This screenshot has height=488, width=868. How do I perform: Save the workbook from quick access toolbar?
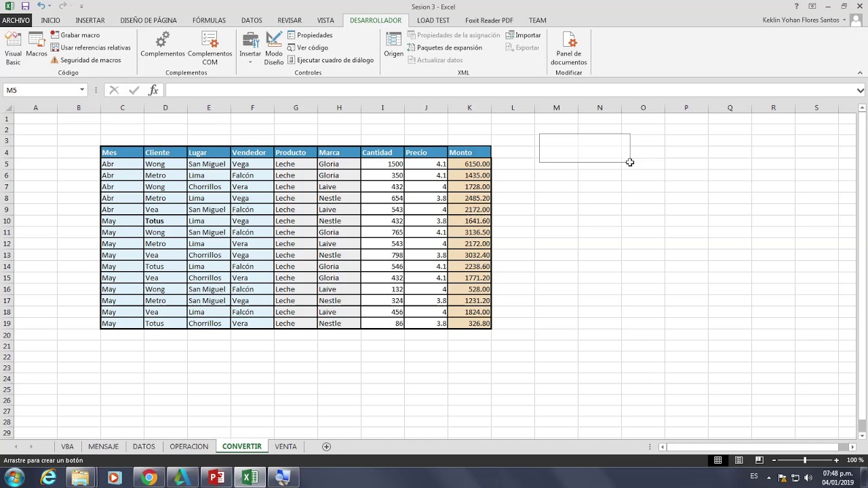(x=25, y=6)
